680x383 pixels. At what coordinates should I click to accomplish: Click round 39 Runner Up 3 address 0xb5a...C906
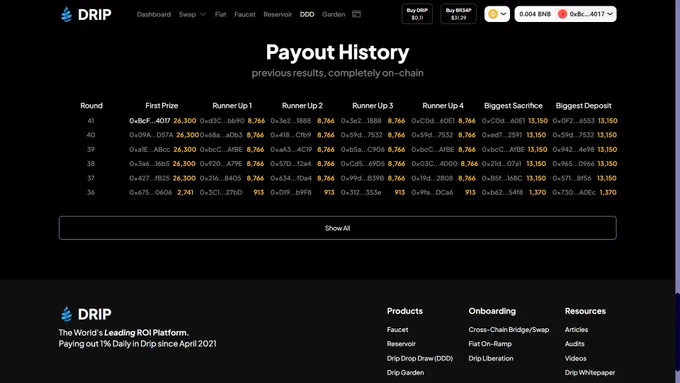pos(363,149)
